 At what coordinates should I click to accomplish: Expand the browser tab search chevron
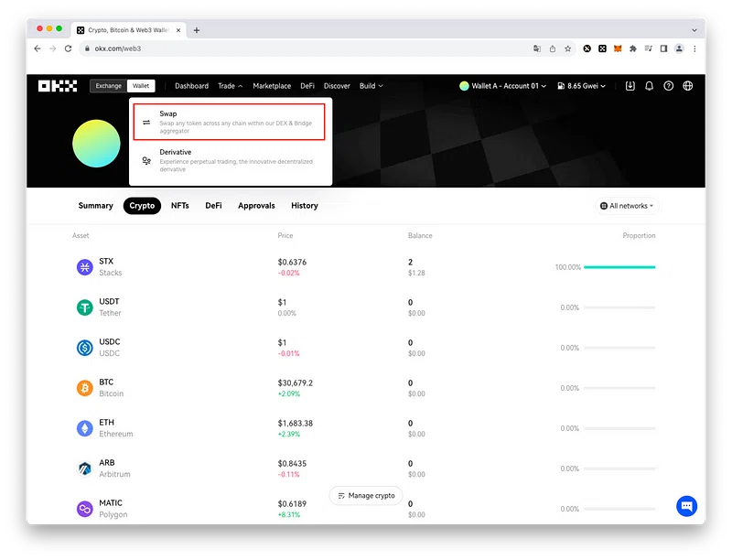694,30
